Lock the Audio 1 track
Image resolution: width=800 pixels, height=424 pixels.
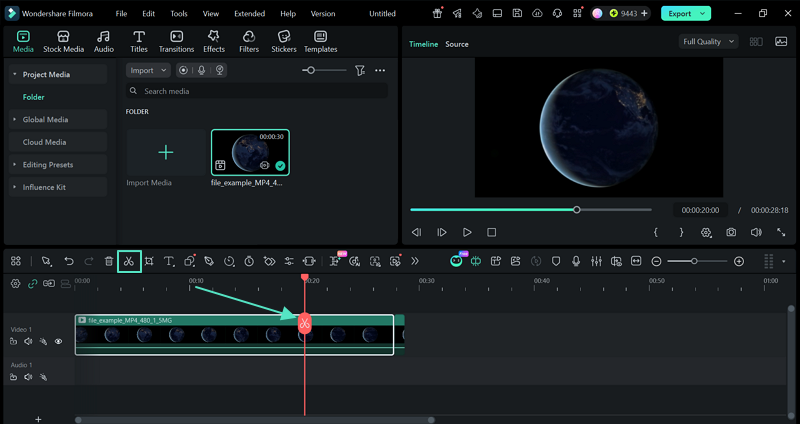(13, 377)
